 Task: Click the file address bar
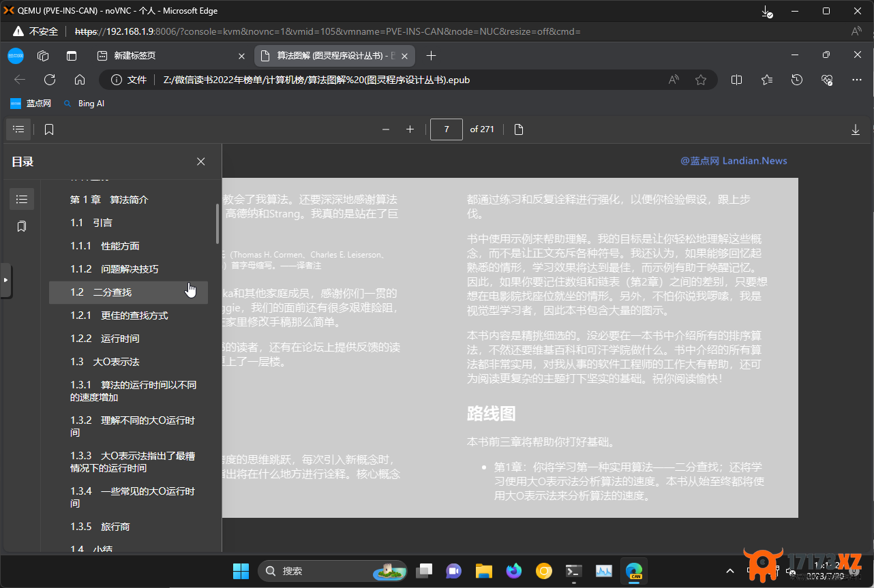coord(407,80)
